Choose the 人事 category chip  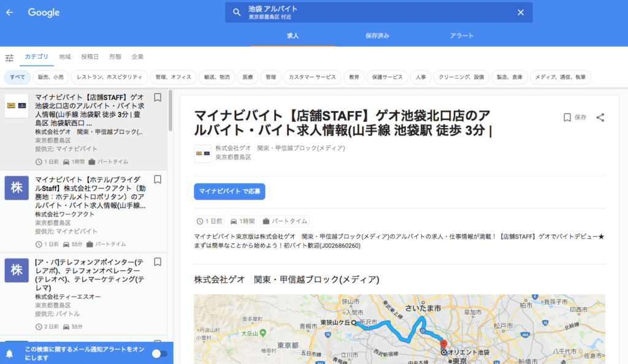pyautogui.click(x=421, y=77)
